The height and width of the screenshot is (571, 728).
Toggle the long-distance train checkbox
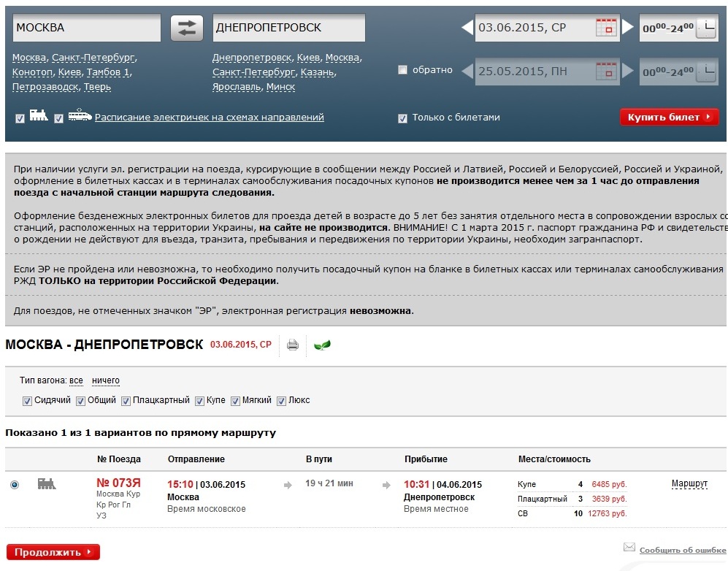[x=20, y=118]
